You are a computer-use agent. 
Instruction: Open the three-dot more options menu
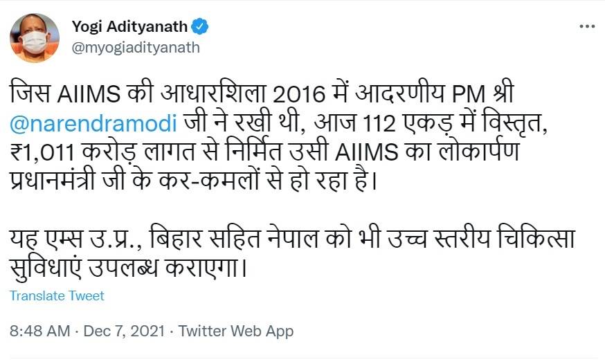pos(586,26)
